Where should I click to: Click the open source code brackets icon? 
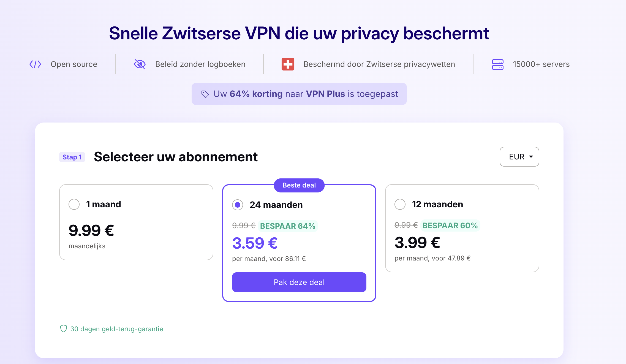35,64
